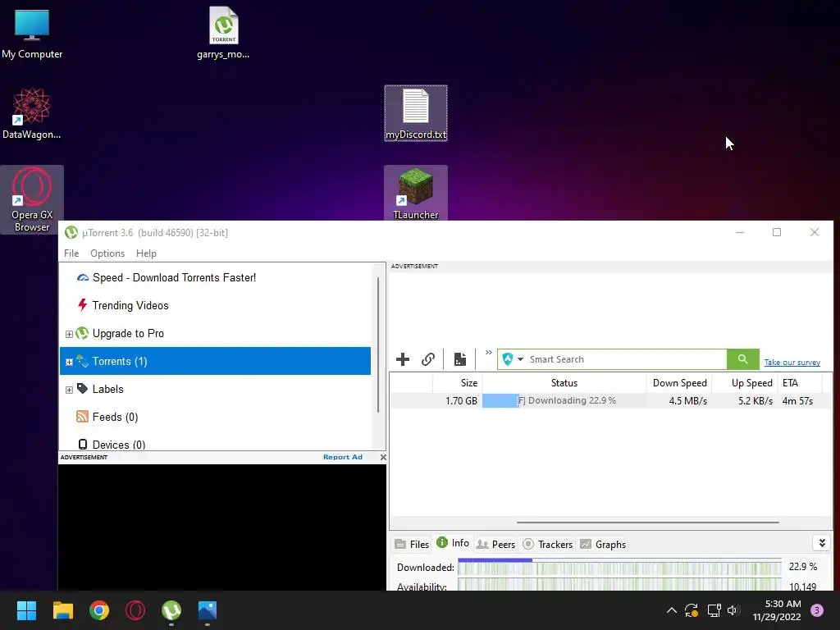Sort torrents by the Status column
The height and width of the screenshot is (630, 840).
[x=564, y=383]
